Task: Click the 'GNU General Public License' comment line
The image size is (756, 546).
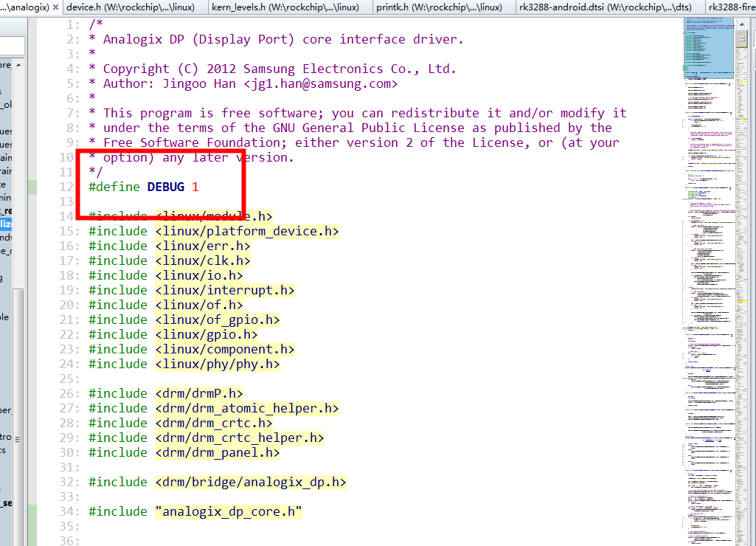Action: click(x=350, y=128)
